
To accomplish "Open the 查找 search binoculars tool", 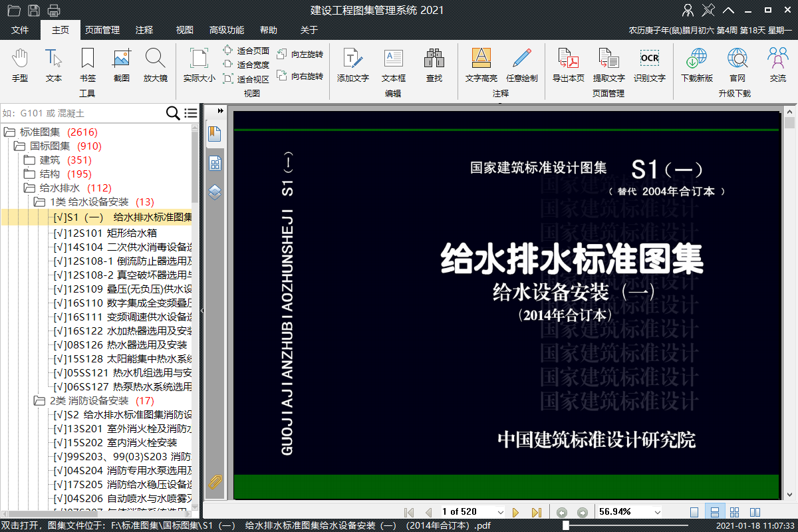I will tap(434, 65).
